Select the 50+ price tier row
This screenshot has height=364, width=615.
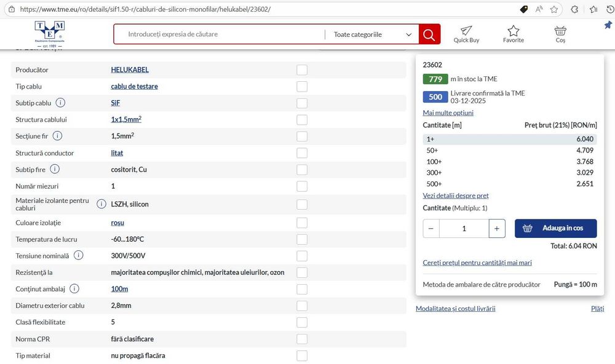[510, 150]
